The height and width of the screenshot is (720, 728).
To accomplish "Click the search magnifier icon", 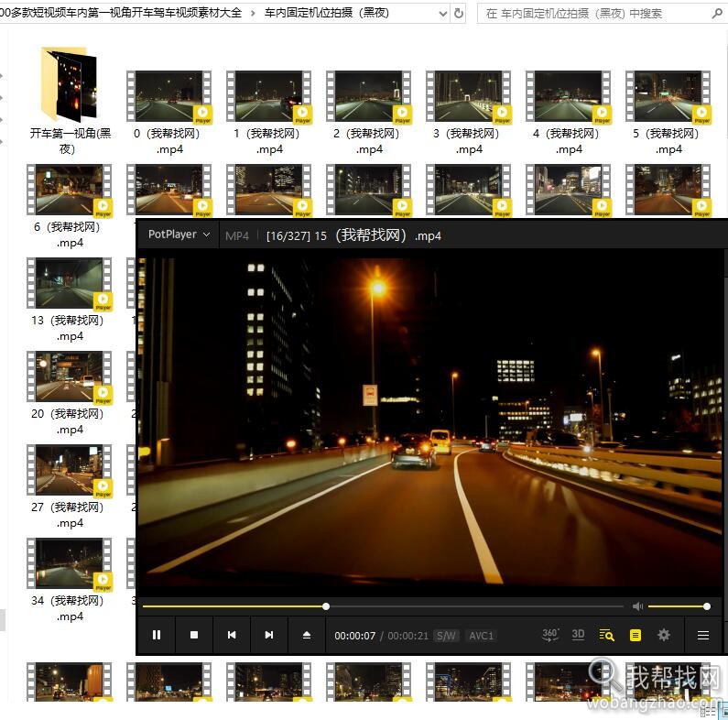I will click(x=717, y=14).
